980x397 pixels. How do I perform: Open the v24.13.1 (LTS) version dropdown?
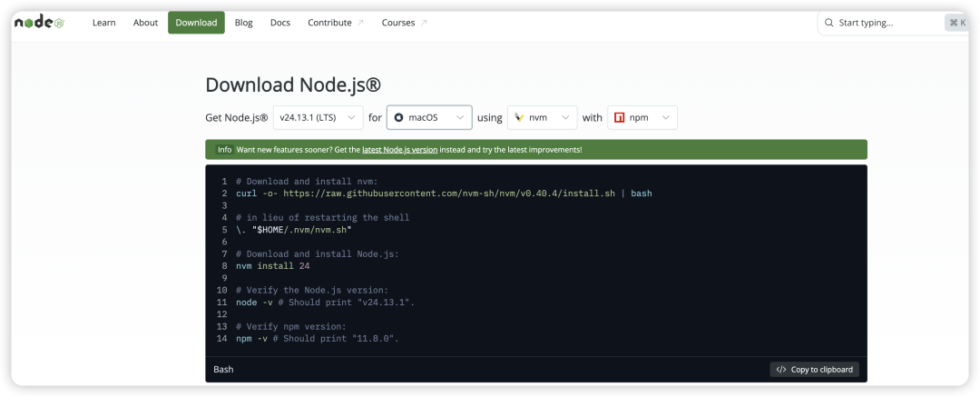click(318, 118)
